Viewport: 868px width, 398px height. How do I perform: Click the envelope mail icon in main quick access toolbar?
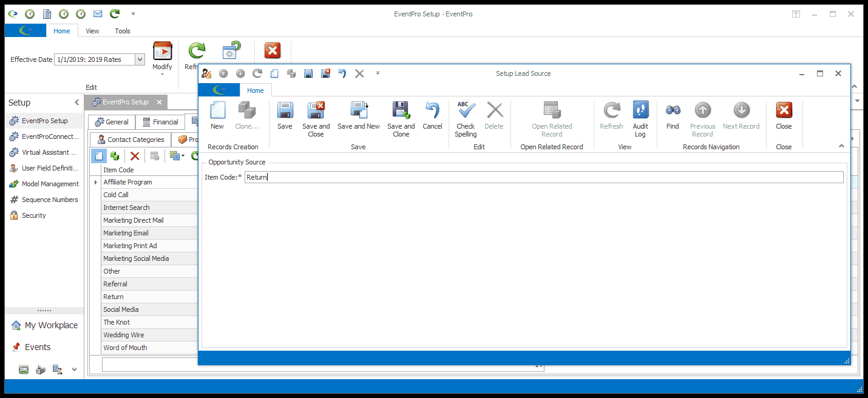point(97,13)
